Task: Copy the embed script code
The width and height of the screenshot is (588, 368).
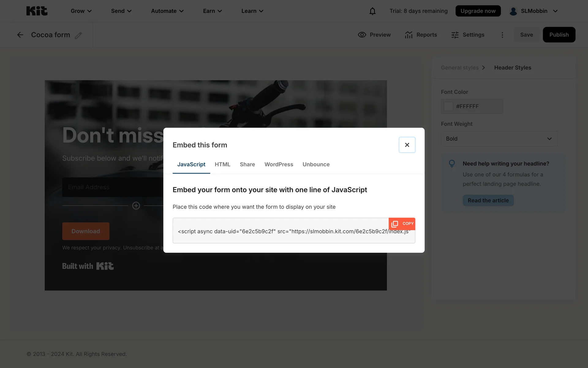Action: click(402, 224)
